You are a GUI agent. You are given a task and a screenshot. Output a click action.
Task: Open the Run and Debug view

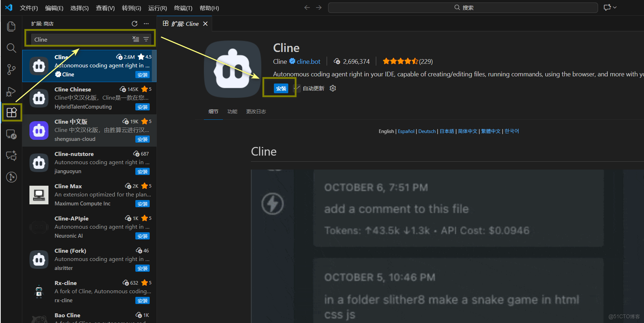point(11,91)
